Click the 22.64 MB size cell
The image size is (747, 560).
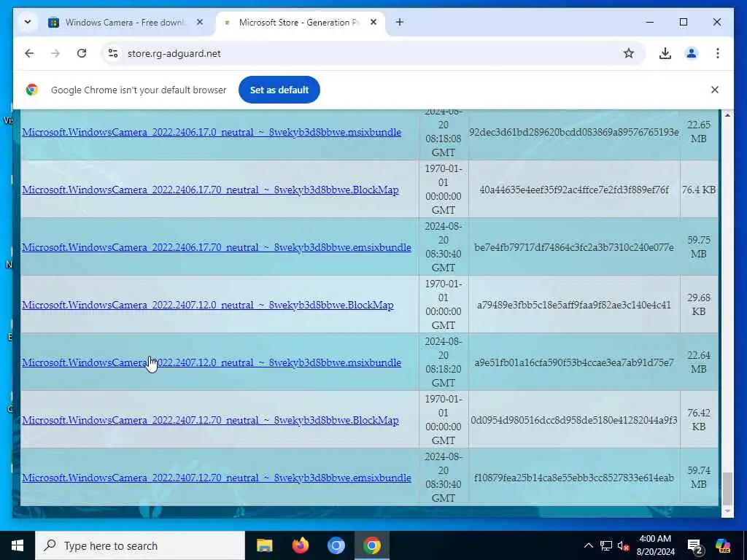699,362
